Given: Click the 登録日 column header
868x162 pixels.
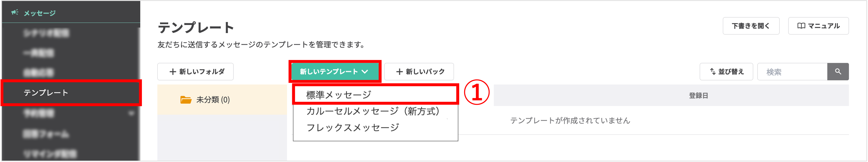Looking at the screenshot, I should coord(698,96).
